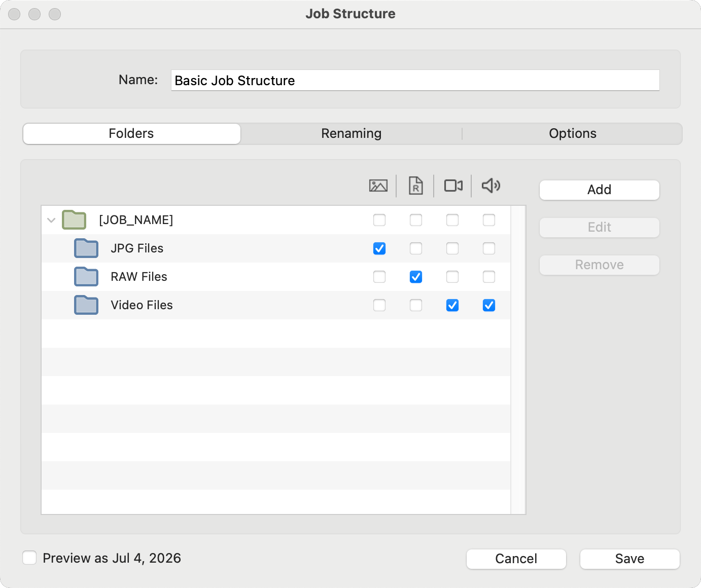Collapse the [JOB_NAME] folder tree
Screen dimensions: 701x588
coord(51,220)
